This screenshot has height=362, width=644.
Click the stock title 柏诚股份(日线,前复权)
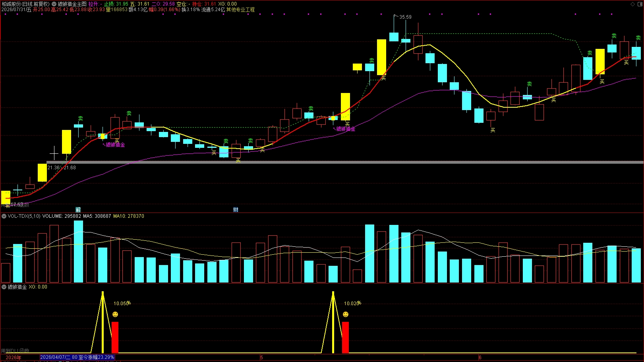pyautogui.click(x=26, y=4)
